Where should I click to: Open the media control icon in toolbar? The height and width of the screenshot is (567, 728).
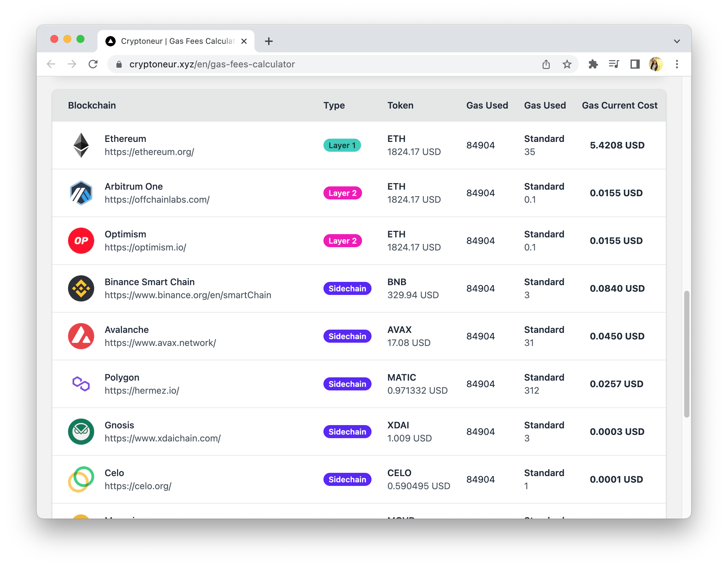(x=614, y=64)
